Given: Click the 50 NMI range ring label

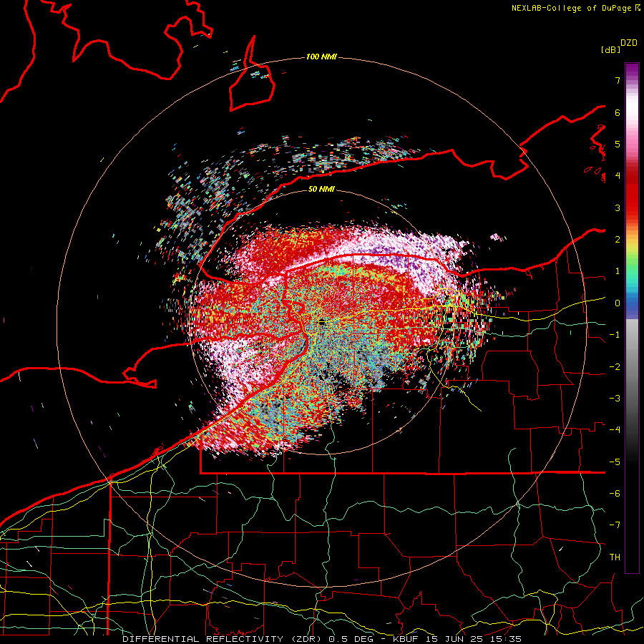Looking at the screenshot, I should click(x=321, y=190).
